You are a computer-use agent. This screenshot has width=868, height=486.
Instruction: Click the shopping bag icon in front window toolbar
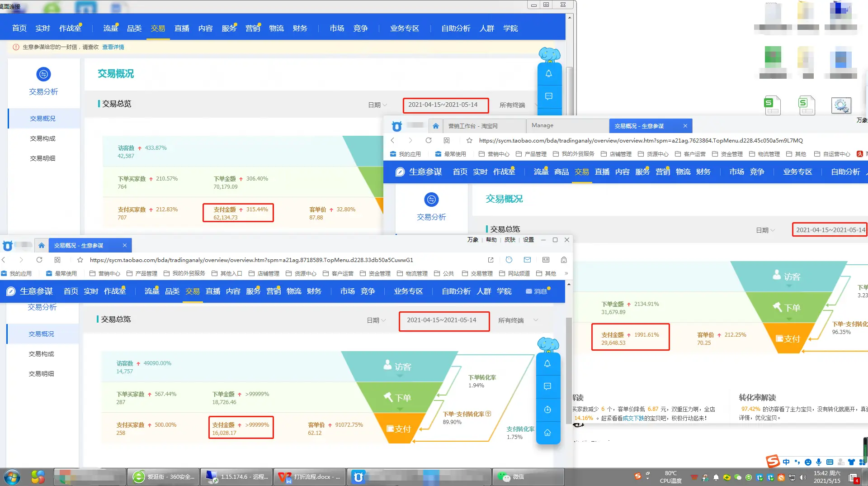(x=564, y=260)
